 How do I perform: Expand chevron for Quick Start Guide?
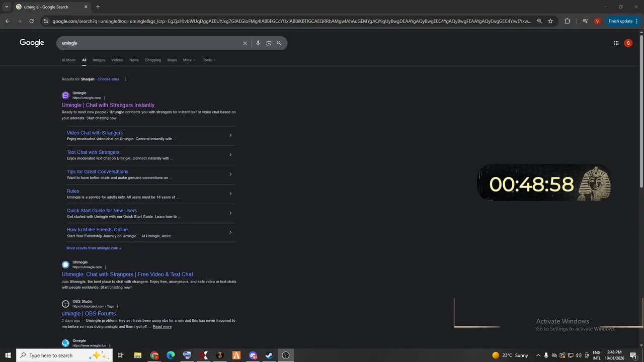coord(230,213)
